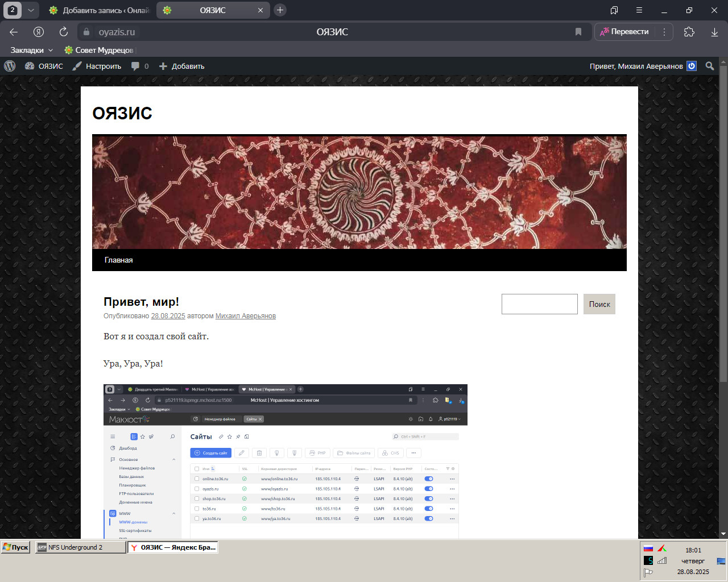
Task: Go back with the browser back arrow
Action: point(14,32)
